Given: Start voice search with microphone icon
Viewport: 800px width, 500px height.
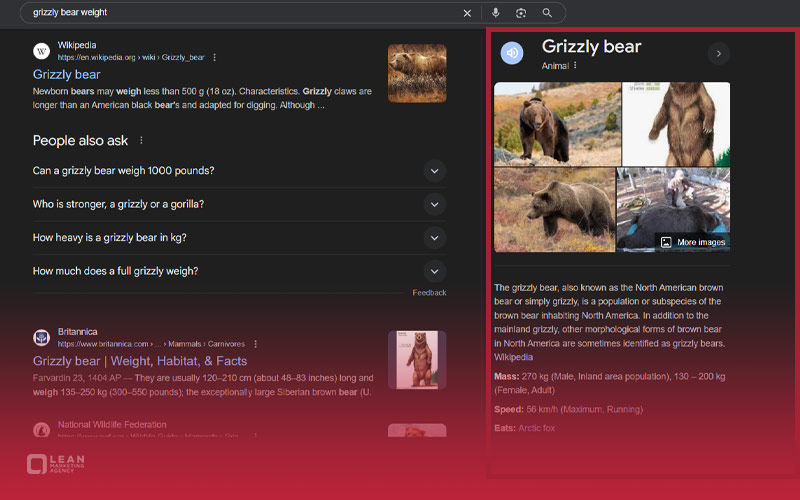Looking at the screenshot, I should [x=495, y=13].
